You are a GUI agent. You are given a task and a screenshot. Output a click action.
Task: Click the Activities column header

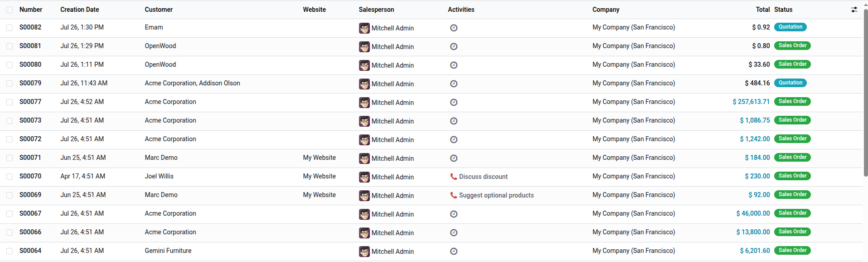pos(461,10)
